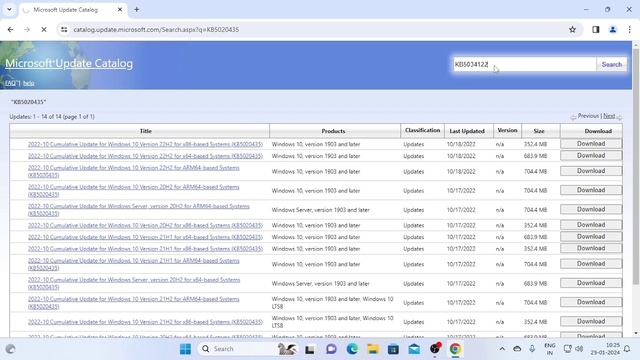Viewport: 640px width, 360px height.
Task: Open the Chrome profile icon
Action: 613,29
